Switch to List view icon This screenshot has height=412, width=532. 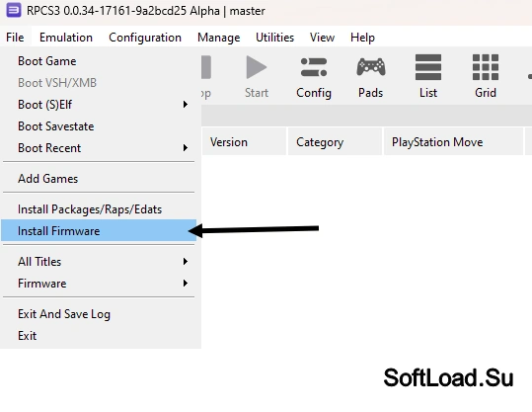[428, 67]
